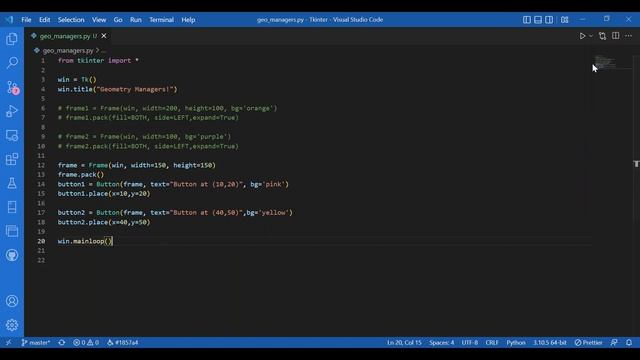Open the Terminal menu
640x360 pixels.
point(161,20)
